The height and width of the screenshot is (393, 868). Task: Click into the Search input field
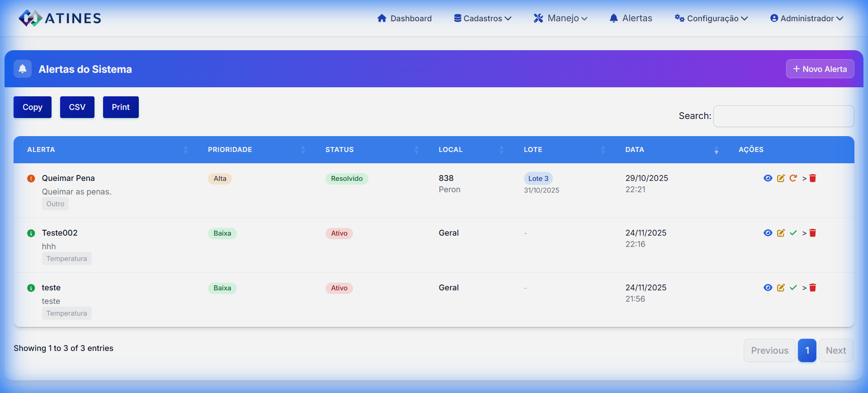(x=783, y=116)
